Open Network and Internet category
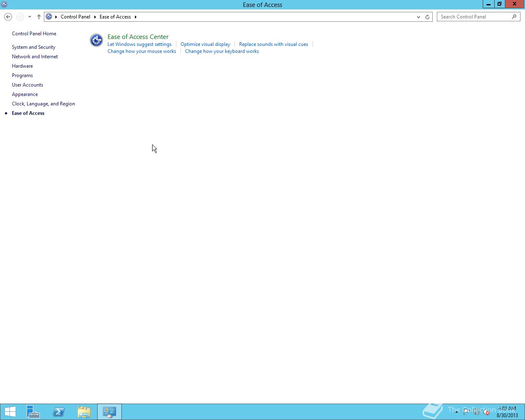This screenshot has width=525, height=420. [x=35, y=57]
